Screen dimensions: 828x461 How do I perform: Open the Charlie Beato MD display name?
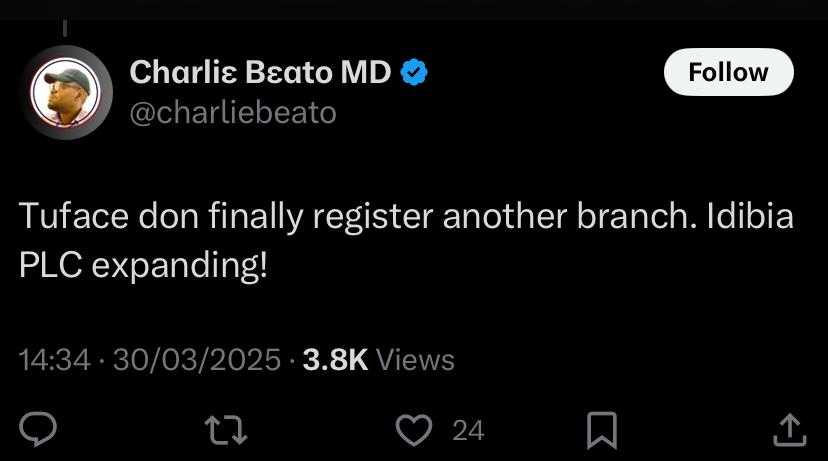click(261, 73)
